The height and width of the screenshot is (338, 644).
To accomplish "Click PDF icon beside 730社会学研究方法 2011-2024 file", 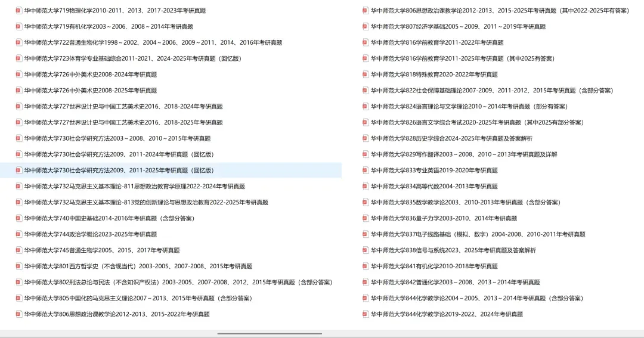I will point(18,155).
